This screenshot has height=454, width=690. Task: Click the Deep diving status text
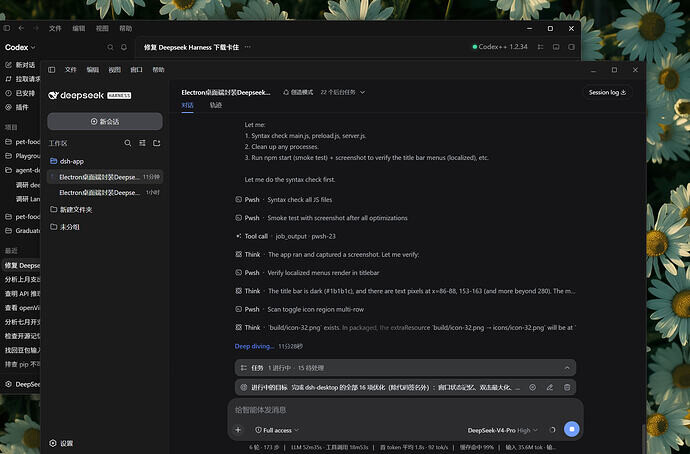click(x=254, y=346)
